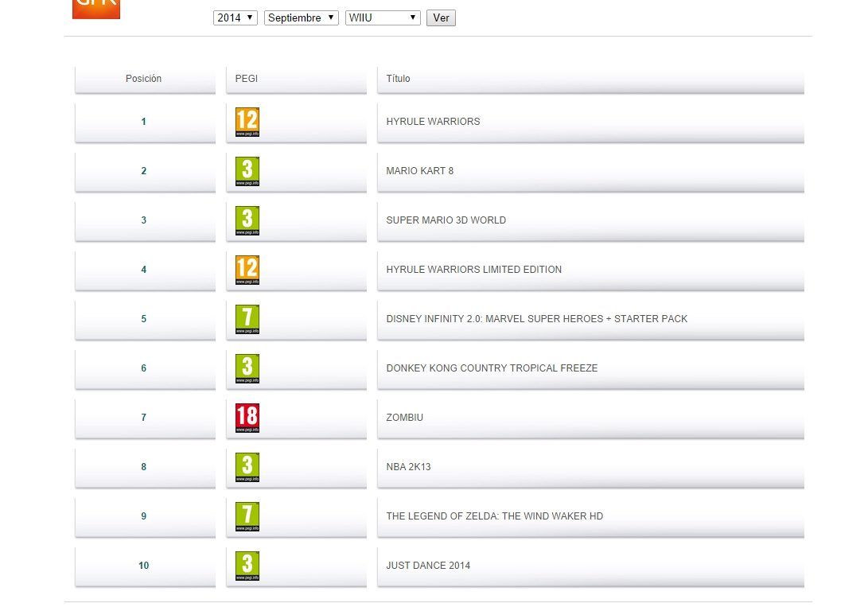
Task: Click the PEGI 7 icon for Wind Waker HD
Action: (x=247, y=516)
